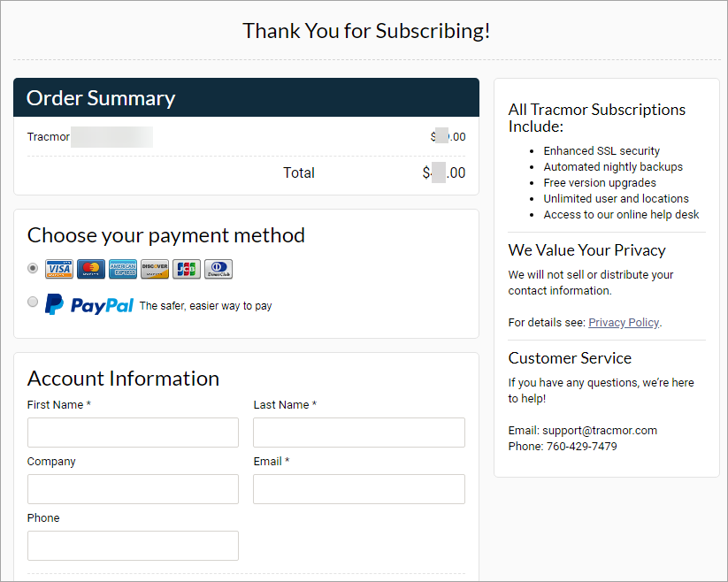The image size is (728, 582).
Task: Select the Company input field
Action: tap(133, 489)
